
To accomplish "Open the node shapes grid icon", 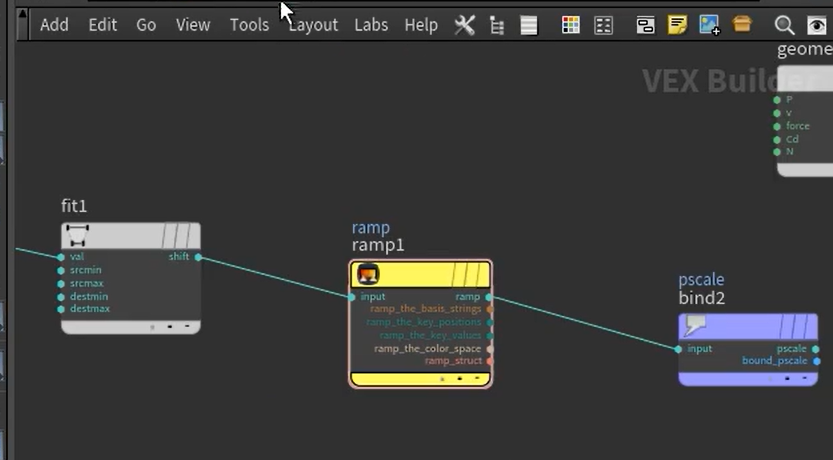I will pyautogui.click(x=604, y=25).
